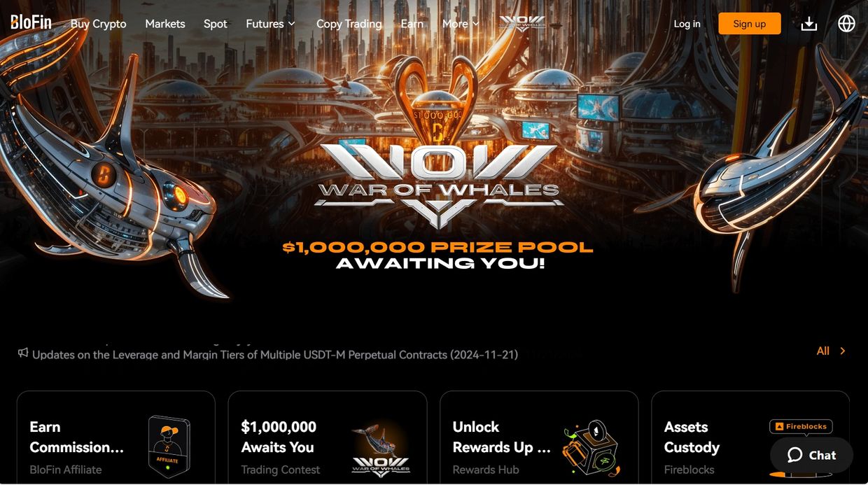
Task: Select Copy Trading in navigation
Action: (349, 24)
